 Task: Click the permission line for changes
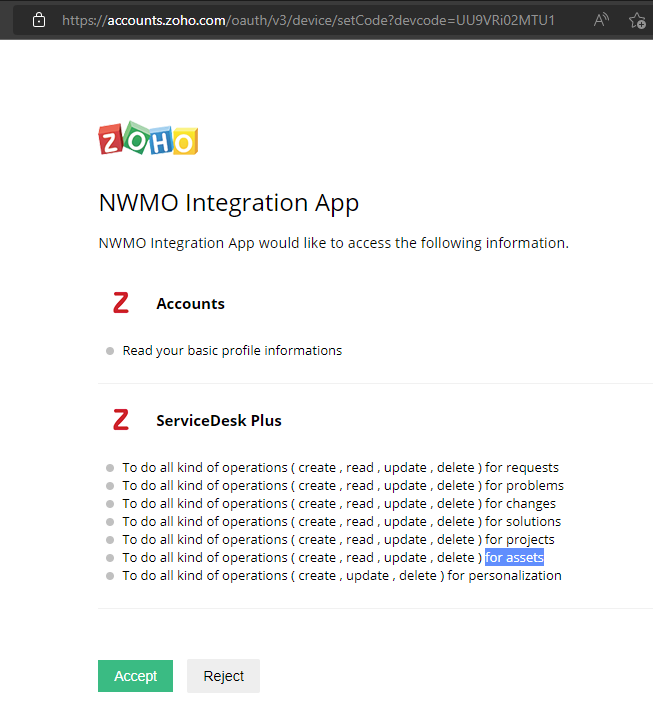pos(339,504)
